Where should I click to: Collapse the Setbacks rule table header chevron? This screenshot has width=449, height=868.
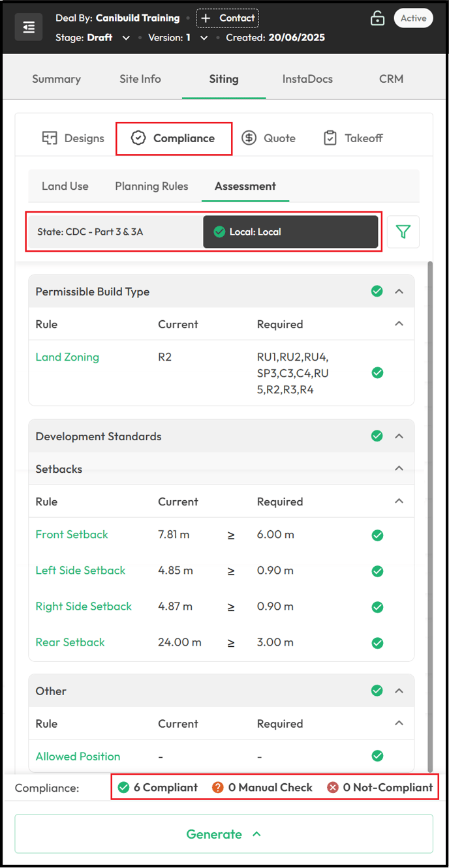(399, 501)
